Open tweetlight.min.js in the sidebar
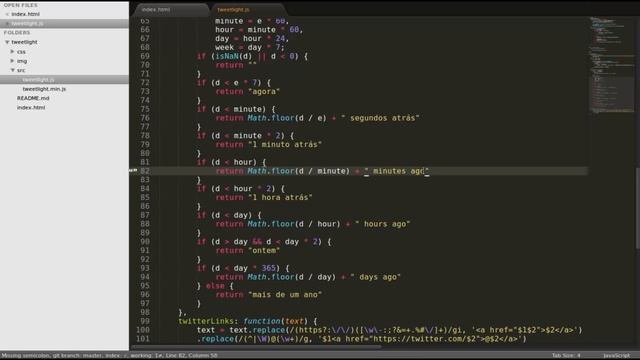640x360 pixels. click(x=44, y=89)
